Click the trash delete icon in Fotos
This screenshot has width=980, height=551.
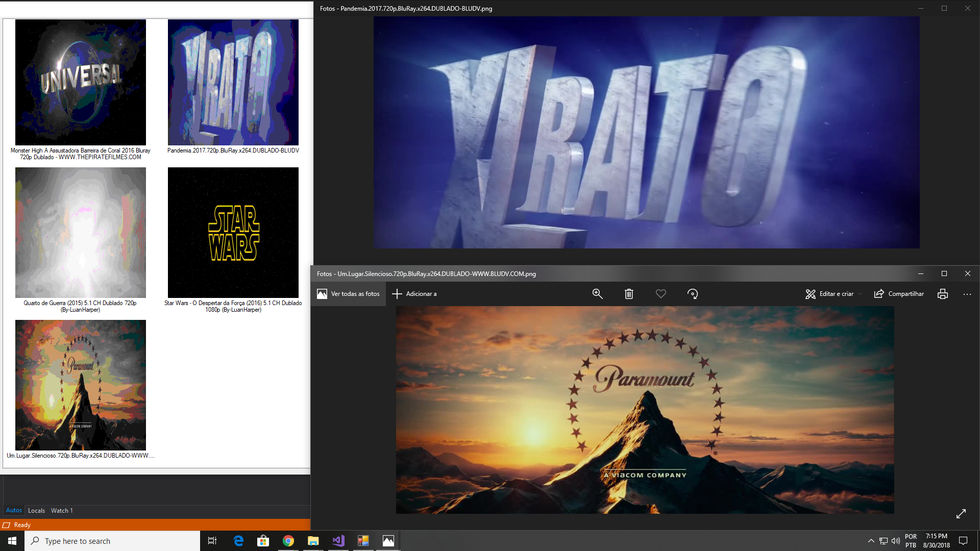click(x=629, y=294)
